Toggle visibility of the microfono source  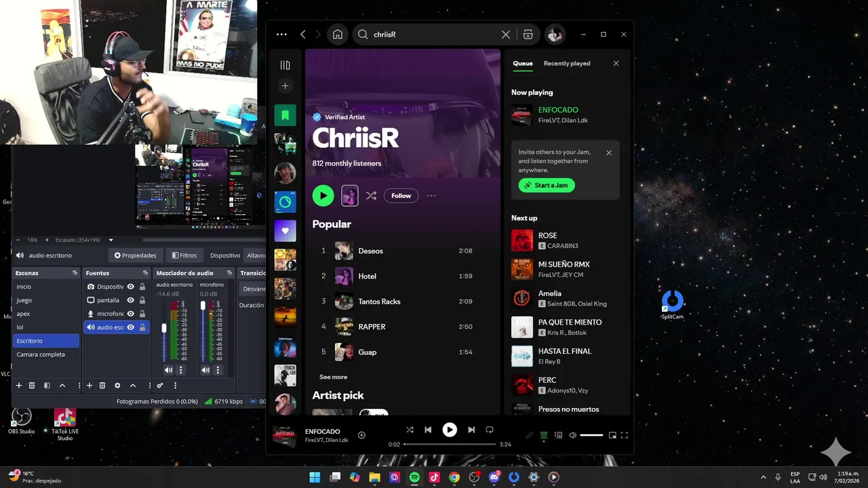[x=131, y=314]
